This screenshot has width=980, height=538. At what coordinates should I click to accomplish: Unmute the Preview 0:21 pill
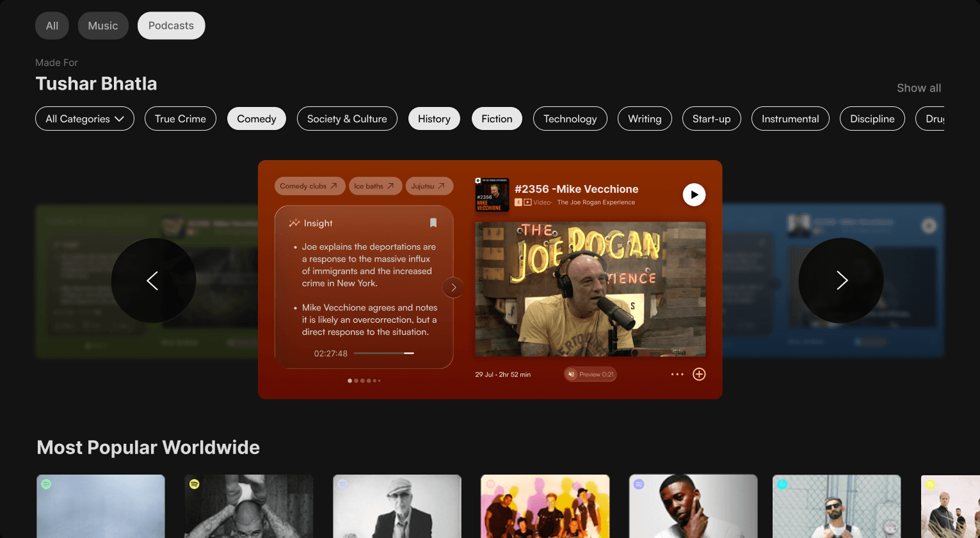590,374
